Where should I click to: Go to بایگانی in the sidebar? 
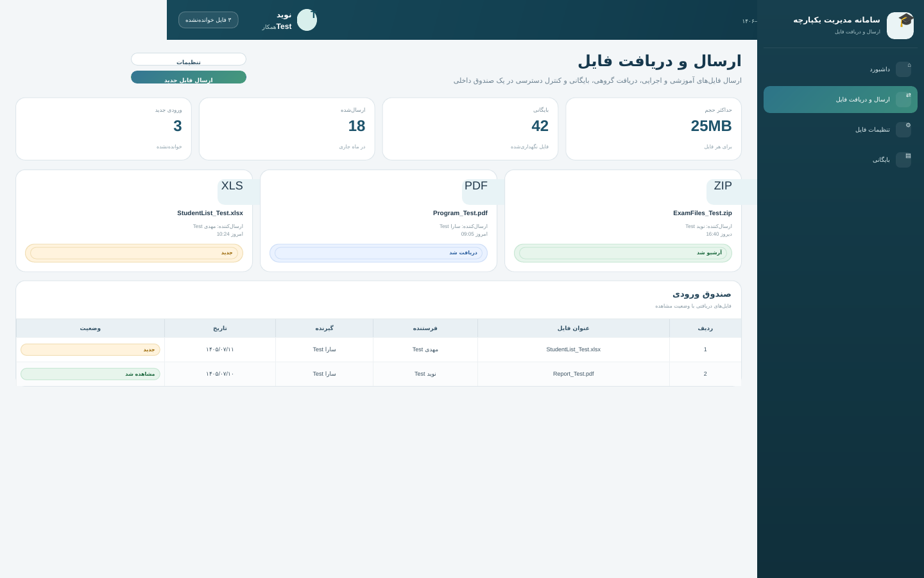click(841, 160)
